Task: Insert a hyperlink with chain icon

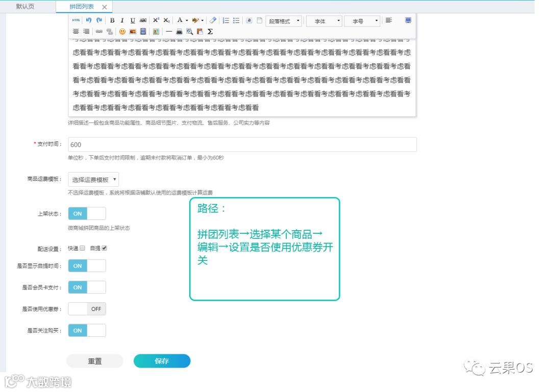Action: pyautogui.click(x=99, y=32)
